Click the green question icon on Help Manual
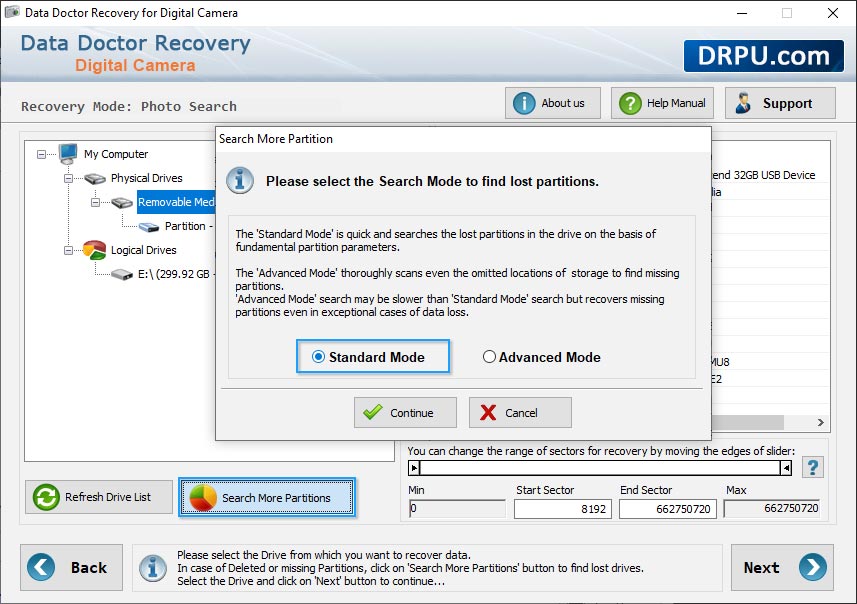Image resolution: width=857 pixels, height=604 pixels. point(630,103)
